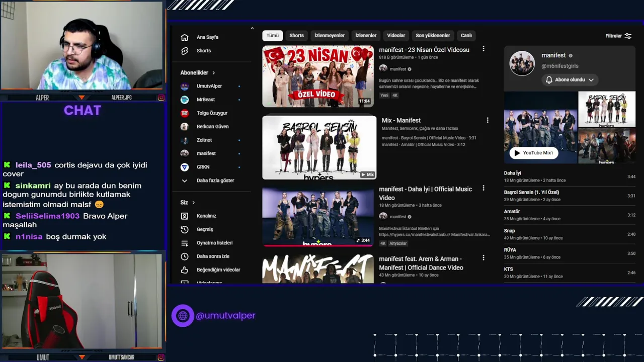Play Daha İyi in right panel list

(x=570, y=176)
